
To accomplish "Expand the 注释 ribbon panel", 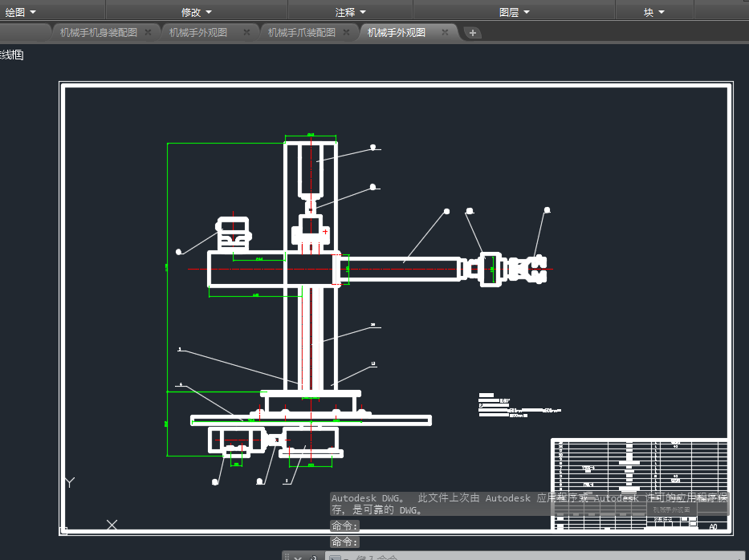I will pos(351,12).
